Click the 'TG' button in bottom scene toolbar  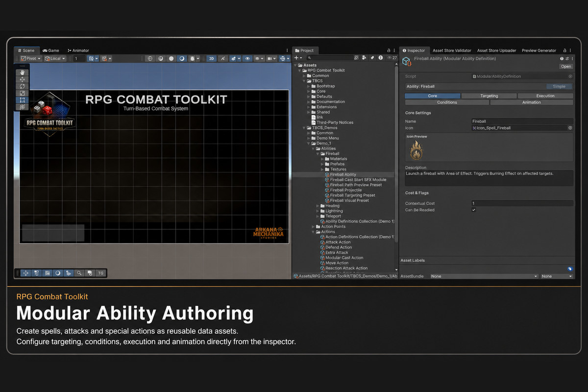tap(100, 273)
